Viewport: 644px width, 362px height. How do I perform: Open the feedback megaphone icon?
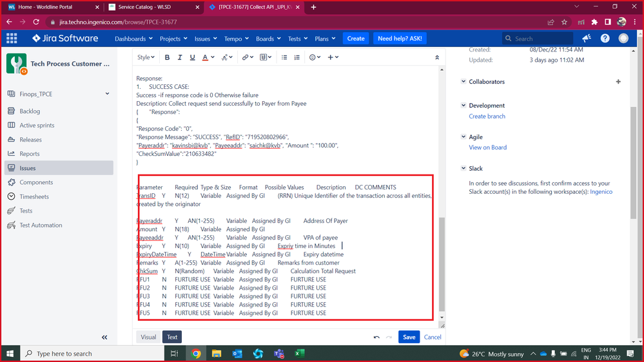pyautogui.click(x=587, y=38)
